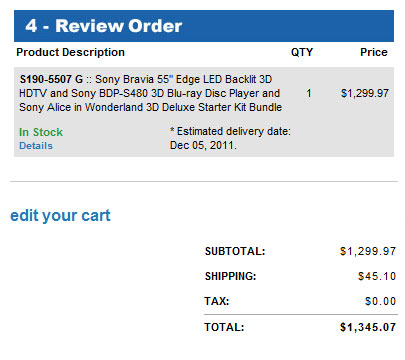The width and height of the screenshot is (405, 360).
Task: Click the subtotal amount $1,299.97
Action: coord(368,251)
